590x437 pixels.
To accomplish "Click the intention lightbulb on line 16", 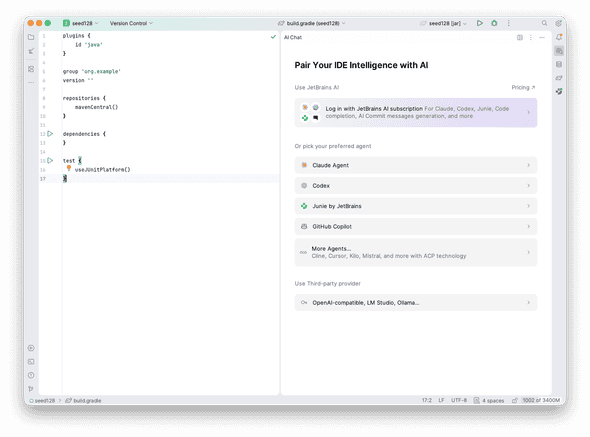I will coord(69,168).
